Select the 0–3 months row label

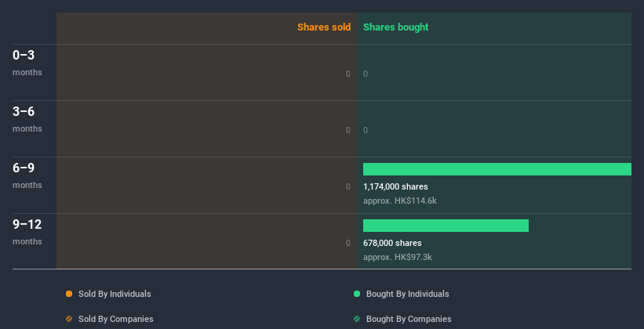pos(27,63)
